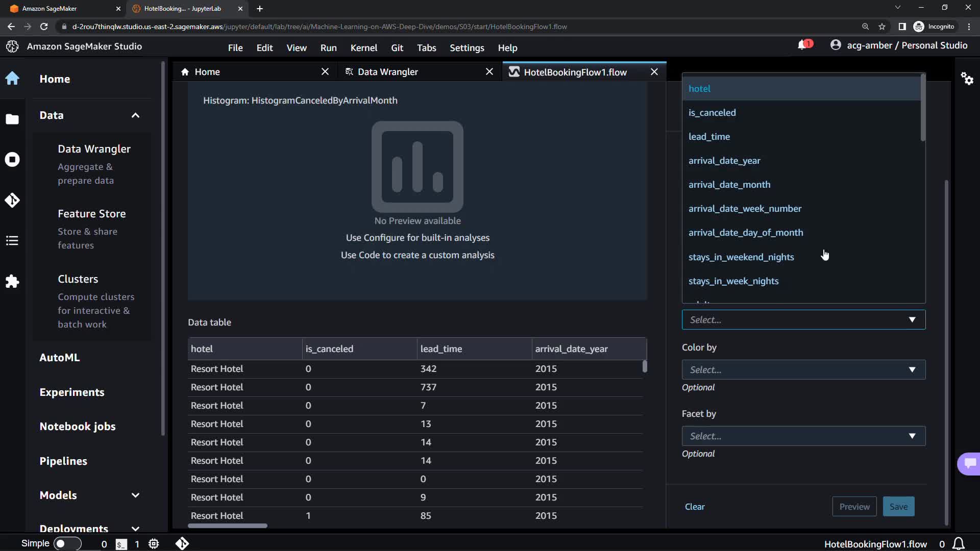
Task: Open the feedback chat bubble icon
Action: [970, 463]
